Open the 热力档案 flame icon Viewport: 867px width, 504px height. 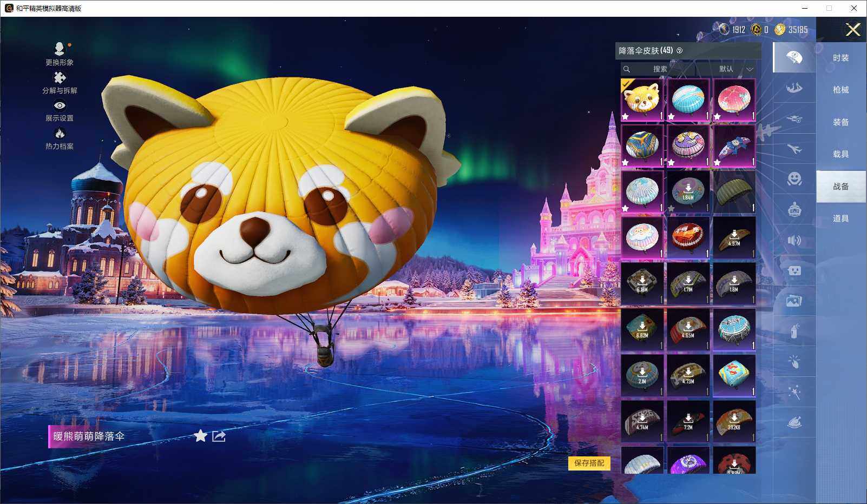click(x=60, y=132)
